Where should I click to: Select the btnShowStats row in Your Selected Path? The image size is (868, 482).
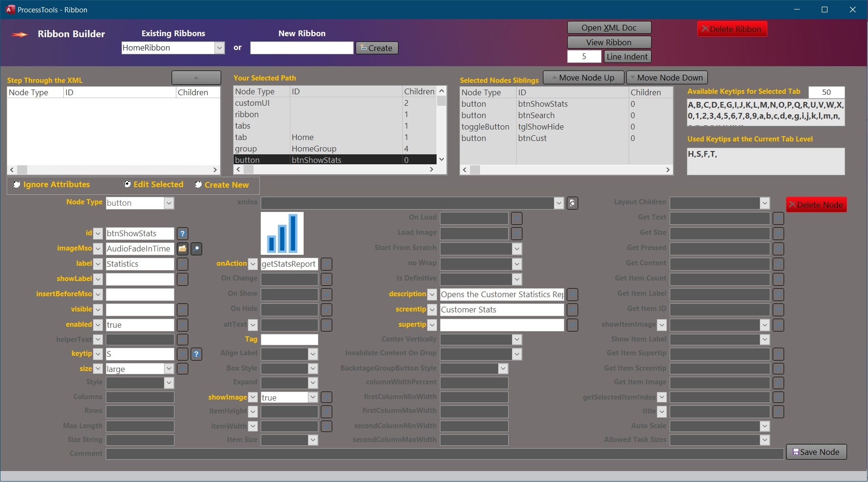334,160
